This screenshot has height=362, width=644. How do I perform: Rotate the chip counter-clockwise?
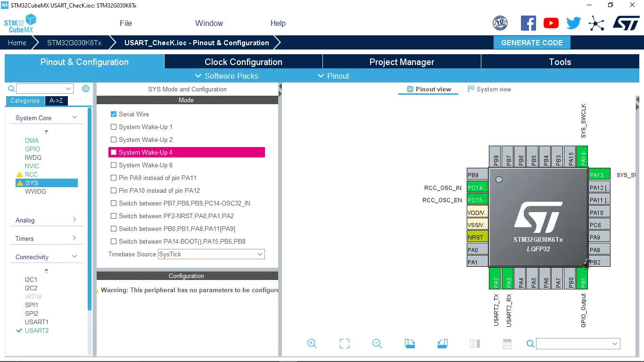click(442, 344)
